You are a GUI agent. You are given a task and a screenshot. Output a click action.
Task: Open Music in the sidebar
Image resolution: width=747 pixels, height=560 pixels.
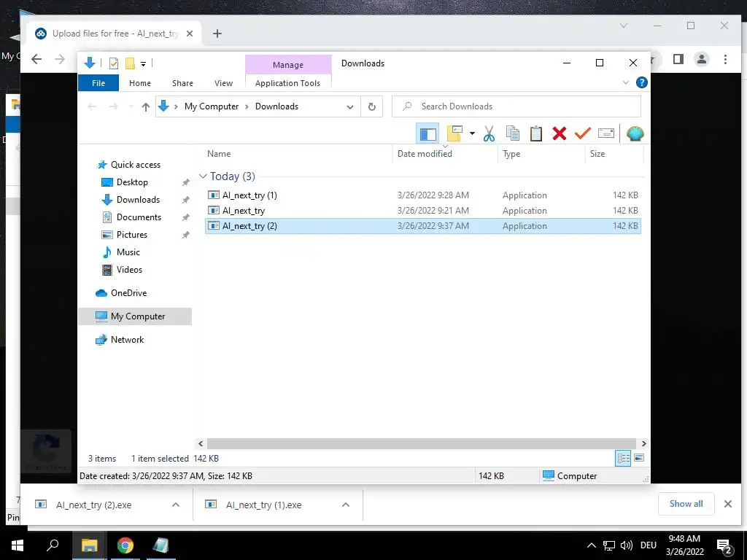pyautogui.click(x=128, y=252)
